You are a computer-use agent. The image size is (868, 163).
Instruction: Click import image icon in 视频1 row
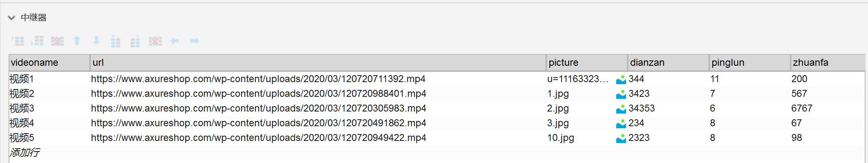point(621,79)
